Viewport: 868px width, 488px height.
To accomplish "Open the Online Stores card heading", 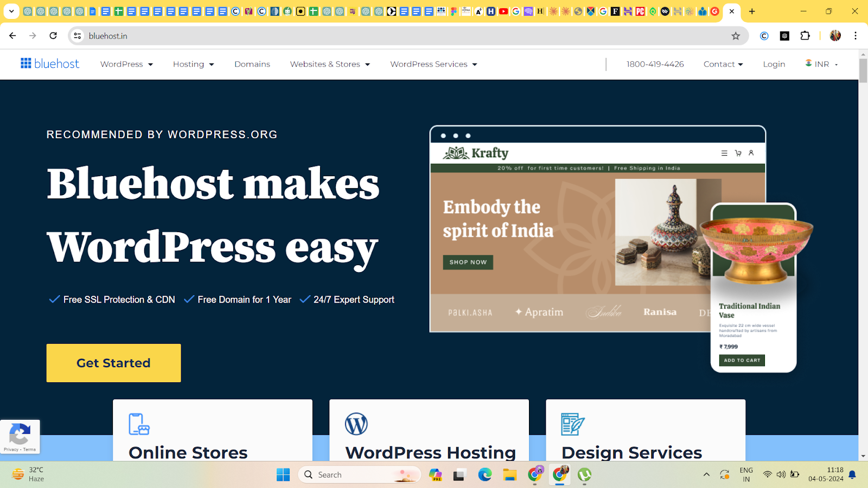I will tap(188, 452).
